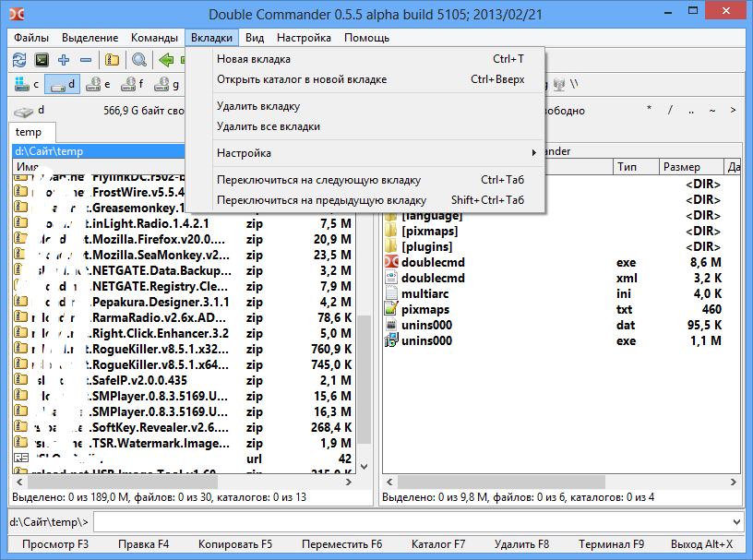Click Каталог F7 button
Screen dimensions: 753x560
(438, 544)
